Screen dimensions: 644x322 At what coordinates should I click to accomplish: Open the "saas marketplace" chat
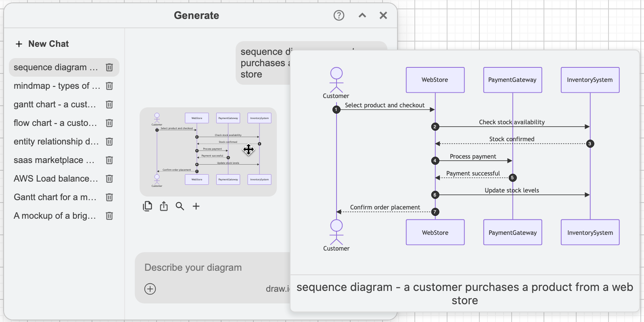pyautogui.click(x=54, y=160)
